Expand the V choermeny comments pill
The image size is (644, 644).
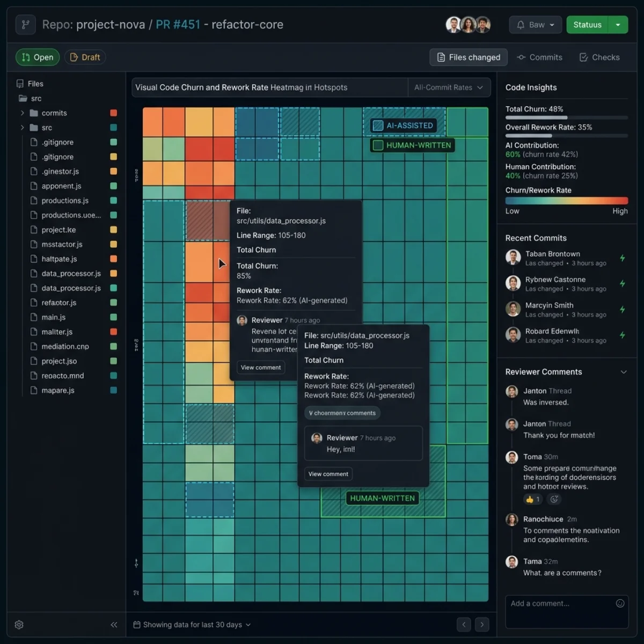[342, 413]
